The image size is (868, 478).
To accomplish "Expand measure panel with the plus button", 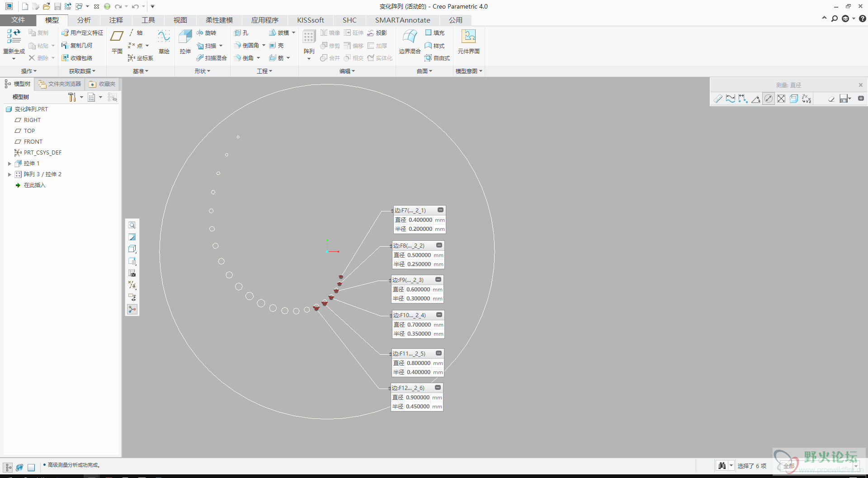I will 861,98.
